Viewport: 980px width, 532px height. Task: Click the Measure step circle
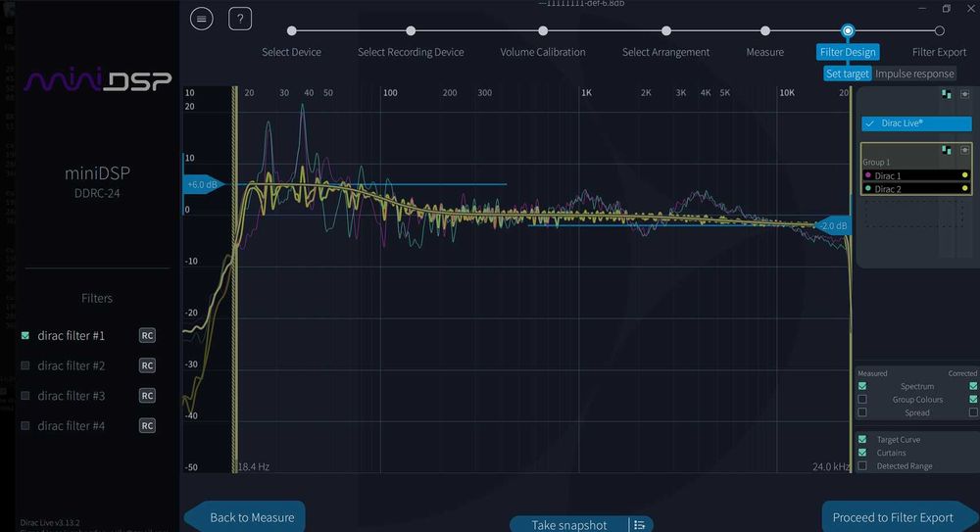(x=765, y=30)
